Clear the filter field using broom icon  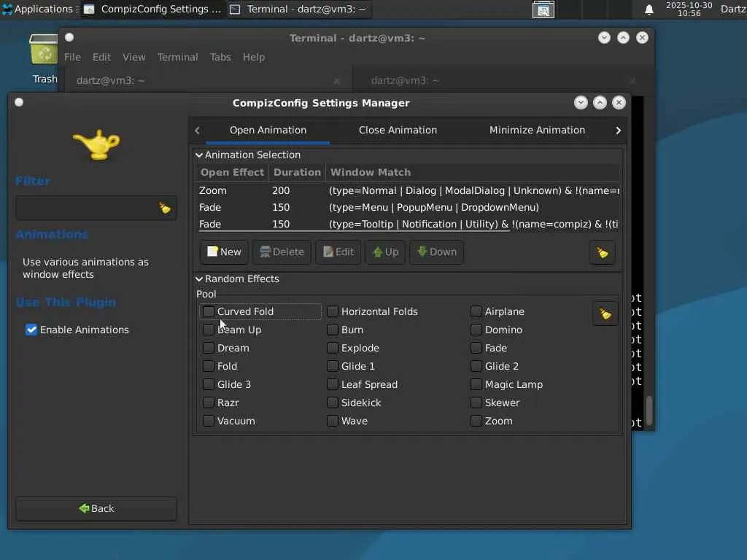click(165, 208)
